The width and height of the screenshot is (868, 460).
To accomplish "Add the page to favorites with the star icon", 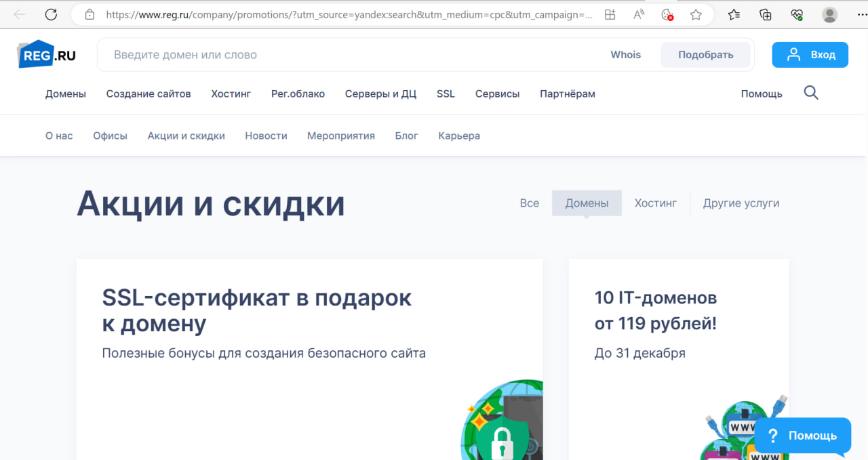I will (x=696, y=14).
